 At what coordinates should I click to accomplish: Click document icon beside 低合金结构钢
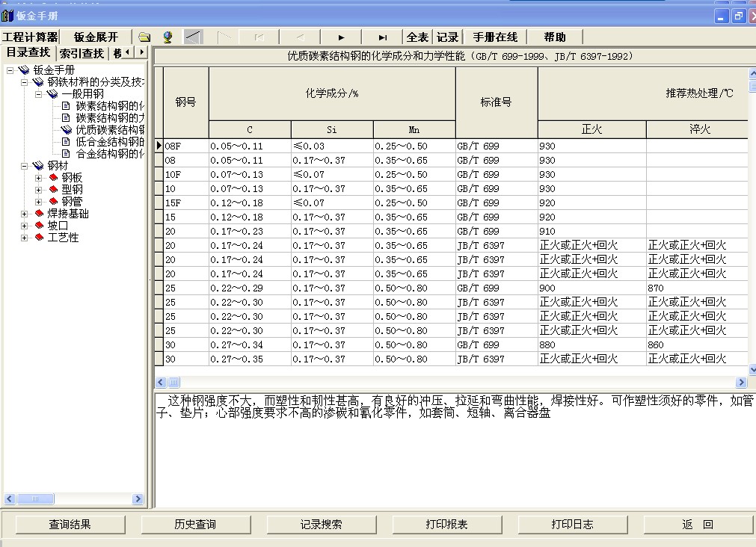click(66, 142)
